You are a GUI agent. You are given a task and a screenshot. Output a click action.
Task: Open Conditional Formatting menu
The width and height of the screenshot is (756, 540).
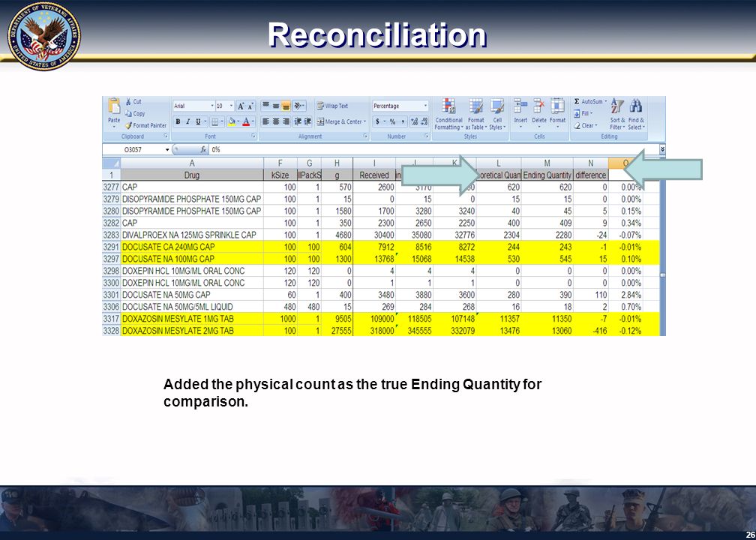pyautogui.click(x=448, y=114)
